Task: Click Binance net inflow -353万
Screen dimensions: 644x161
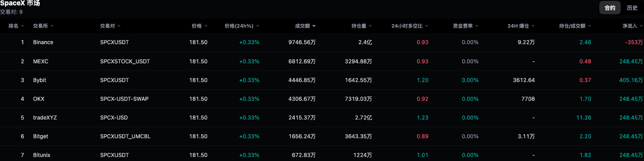Action: click(x=634, y=42)
